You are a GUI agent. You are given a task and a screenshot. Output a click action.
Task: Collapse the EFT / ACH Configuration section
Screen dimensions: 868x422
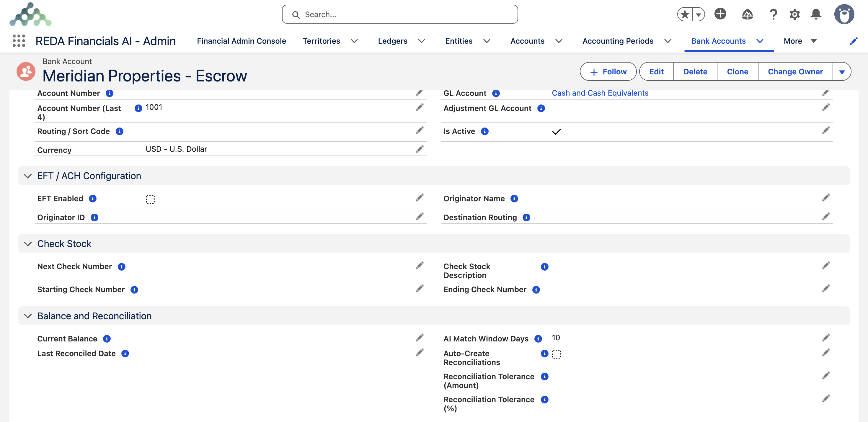point(28,176)
